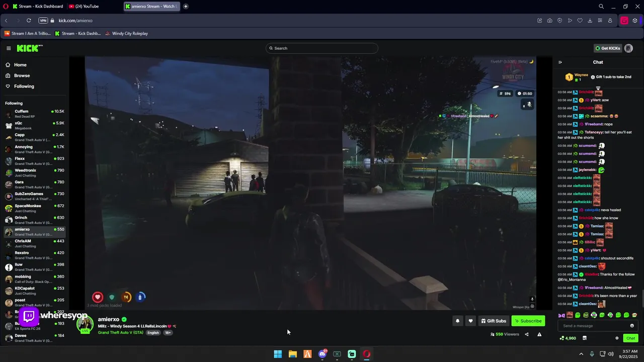The image size is (644, 362).
Task: Click the 4,960 channel points balance
Action: click(x=568, y=338)
